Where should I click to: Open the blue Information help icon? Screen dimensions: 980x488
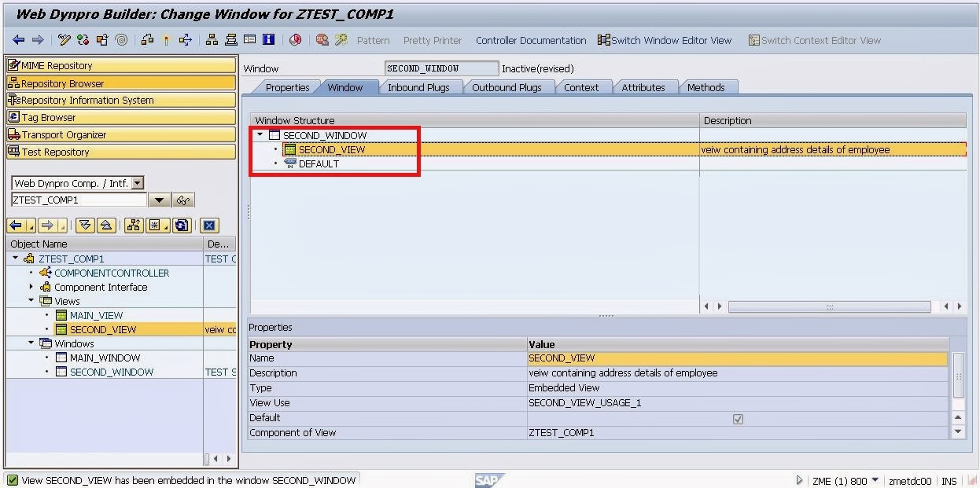coord(268,40)
